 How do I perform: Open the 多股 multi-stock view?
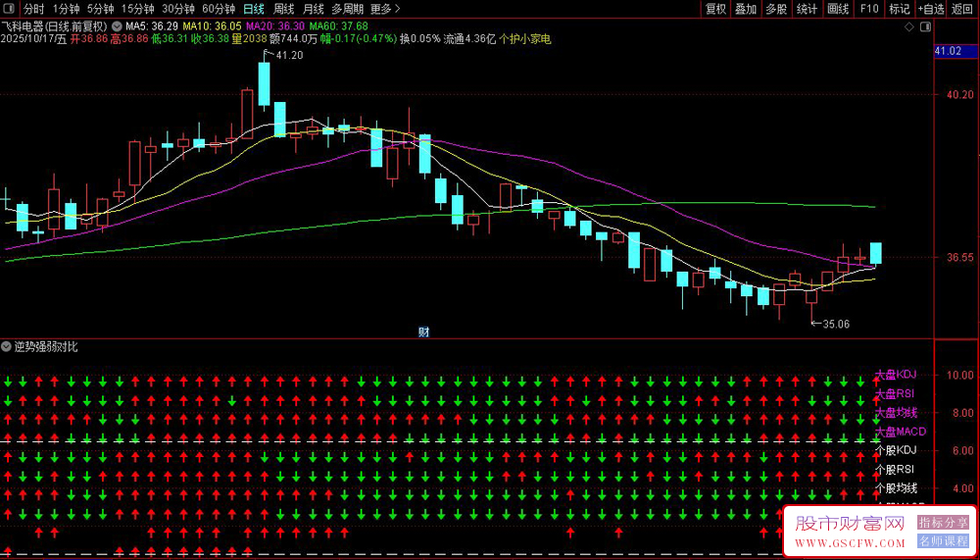pos(776,9)
